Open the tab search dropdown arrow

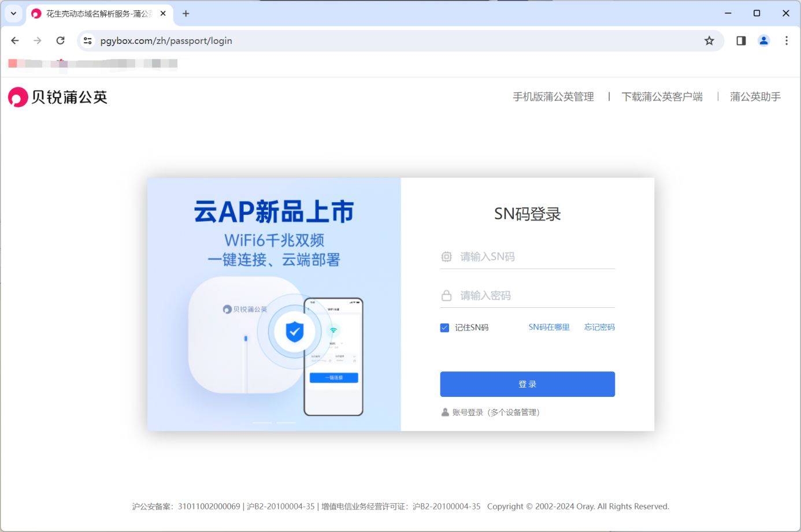coord(13,13)
